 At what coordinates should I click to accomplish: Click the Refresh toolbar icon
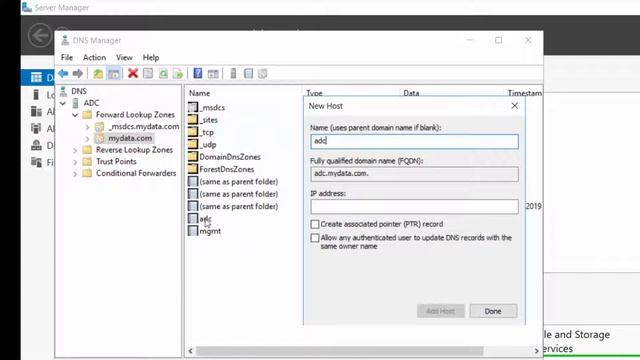tap(163, 73)
